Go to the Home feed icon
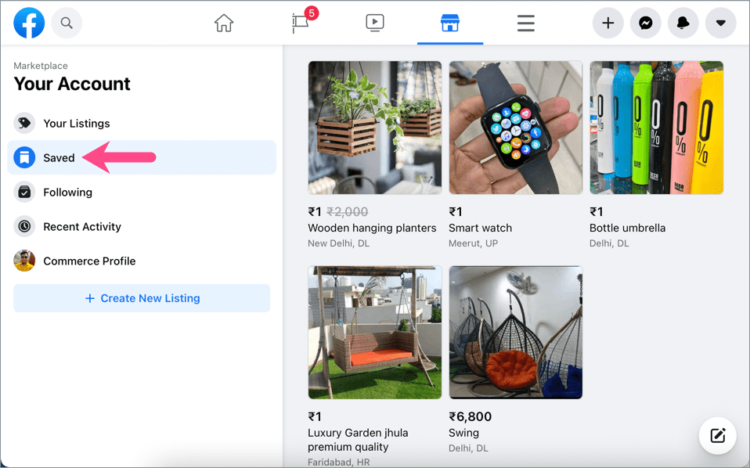This screenshot has width=750, height=468. click(x=224, y=22)
